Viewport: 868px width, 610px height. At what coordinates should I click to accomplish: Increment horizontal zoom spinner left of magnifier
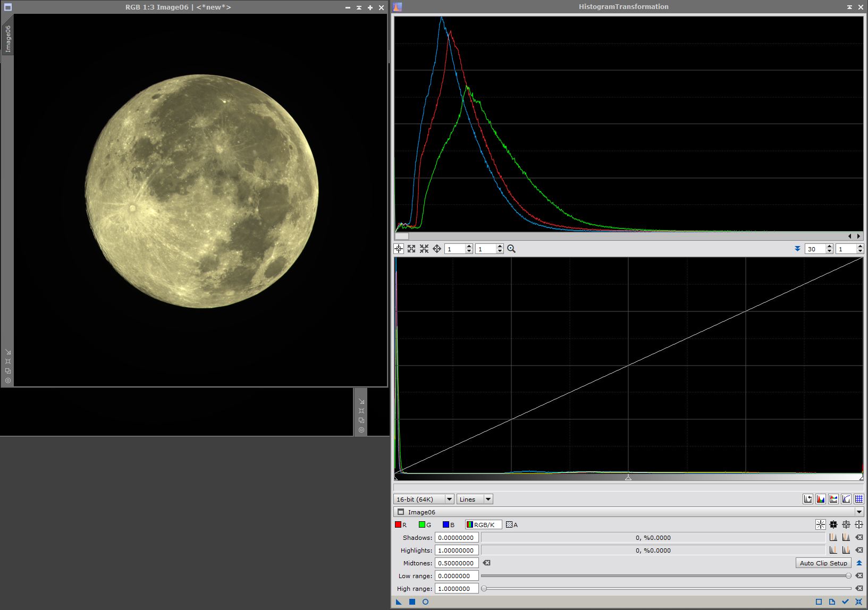[x=469, y=247]
